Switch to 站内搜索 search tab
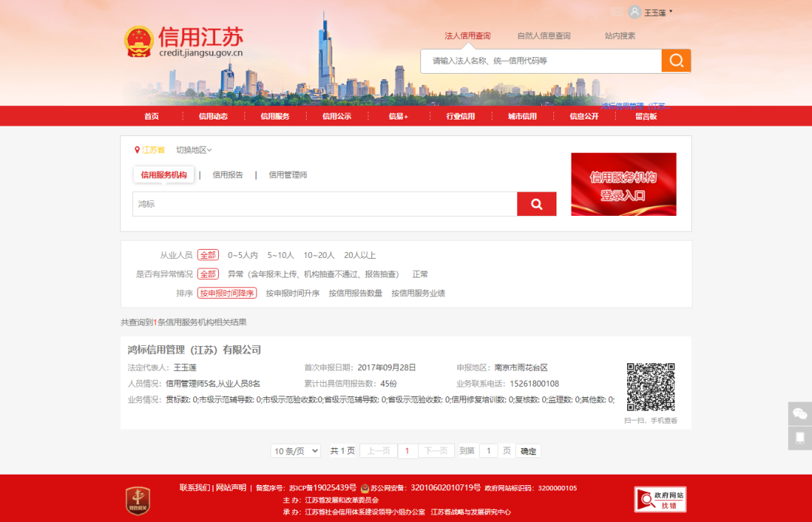The width and height of the screenshot is (812, 522). (x=620, y=36)
